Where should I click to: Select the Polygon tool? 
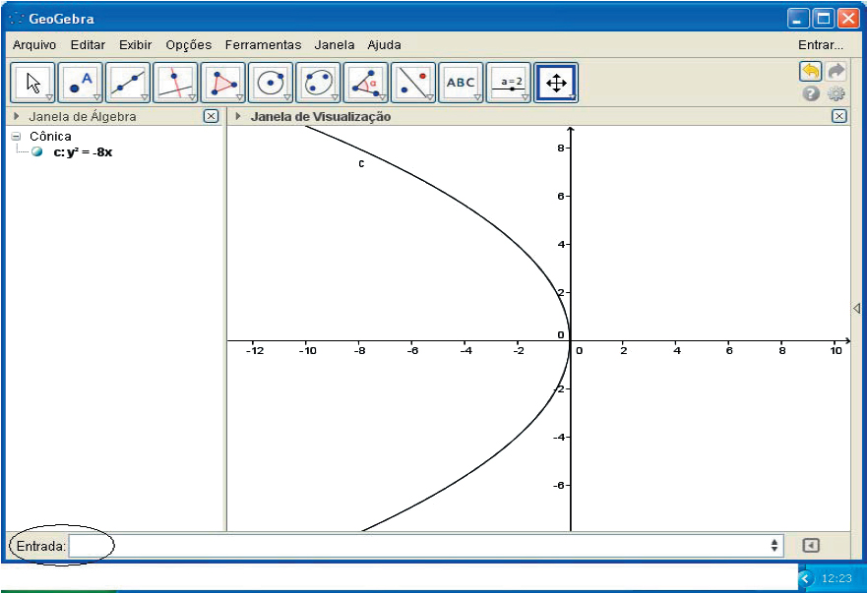tap(223, 84)
